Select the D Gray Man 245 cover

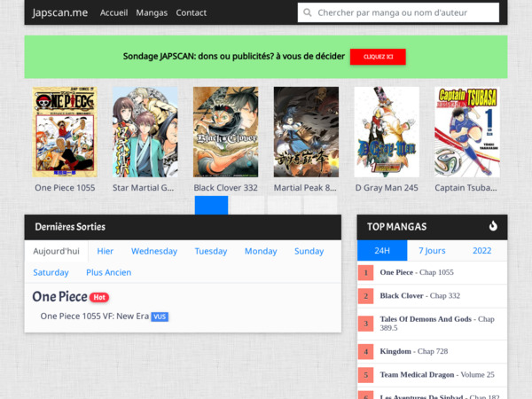pos(387,132)
